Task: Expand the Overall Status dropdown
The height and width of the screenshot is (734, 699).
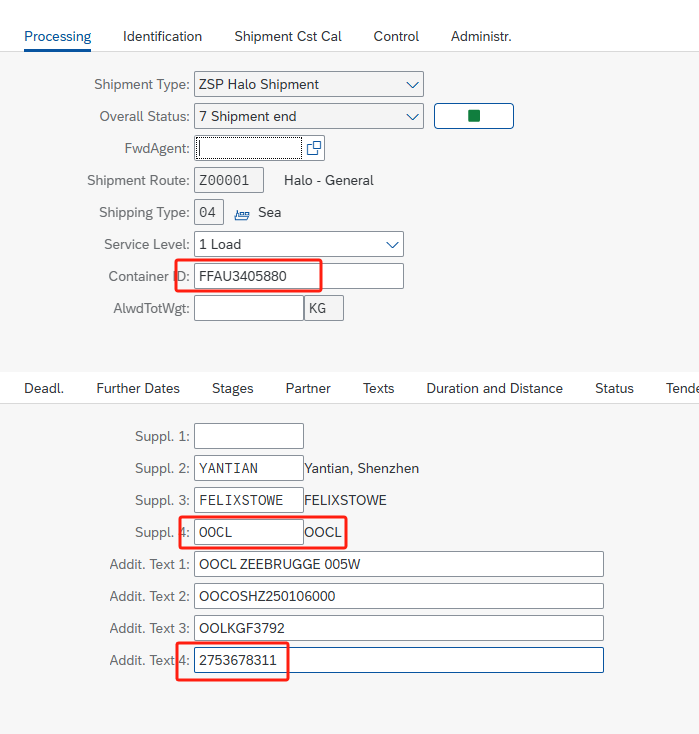Action: (x=413, y=116)
